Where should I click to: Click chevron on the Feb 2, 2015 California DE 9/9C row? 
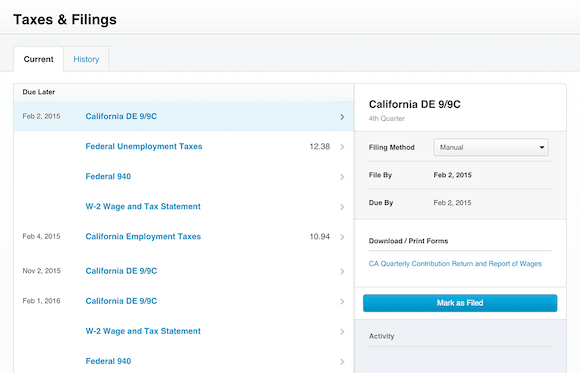pos(342,117)
